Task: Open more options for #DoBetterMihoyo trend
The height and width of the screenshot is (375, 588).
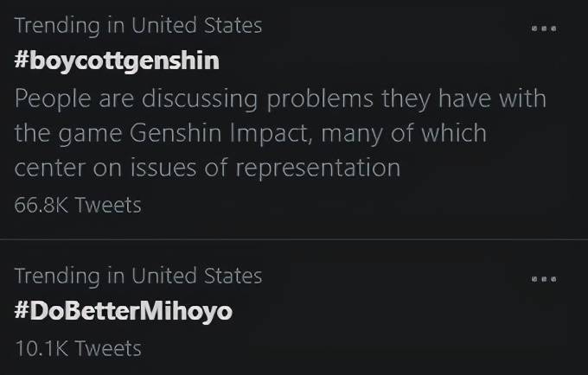Action: coord(544,279)
